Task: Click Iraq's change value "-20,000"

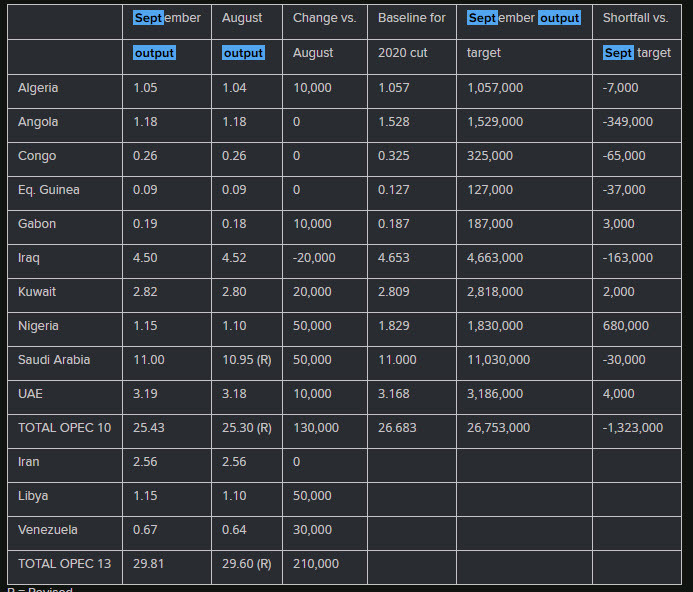Action: pyautogui.click(x=314, y=258)
